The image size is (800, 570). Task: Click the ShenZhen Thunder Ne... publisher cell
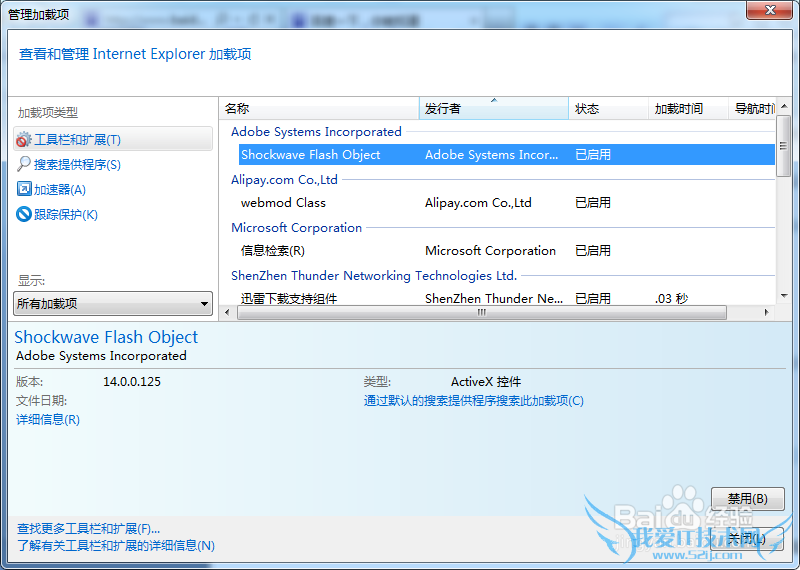(x=494, y=299)
